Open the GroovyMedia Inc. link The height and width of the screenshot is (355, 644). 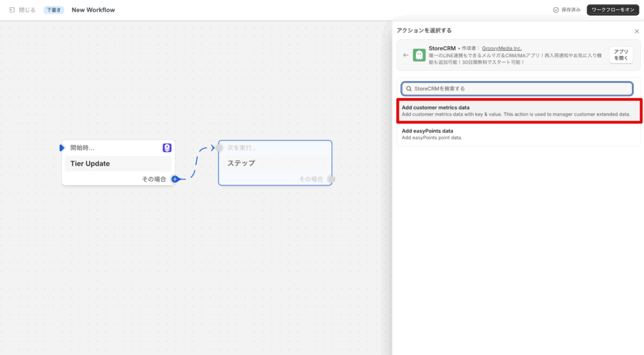tap(501, 48)
